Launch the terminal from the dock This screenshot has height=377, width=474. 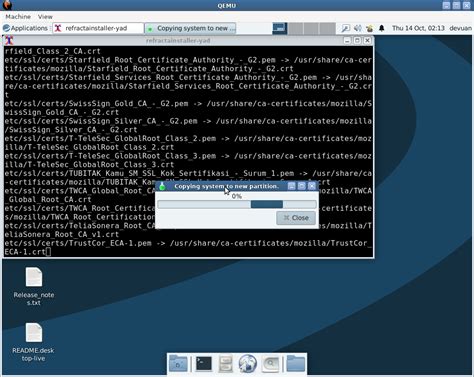click(204, 363)
